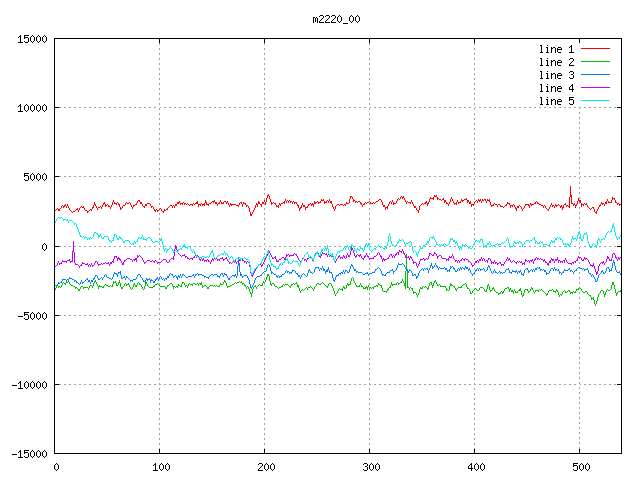Screen dimensions: 640x480
Task: Click the 10000 y-axis tick label
Action: (x=31, y=108)
